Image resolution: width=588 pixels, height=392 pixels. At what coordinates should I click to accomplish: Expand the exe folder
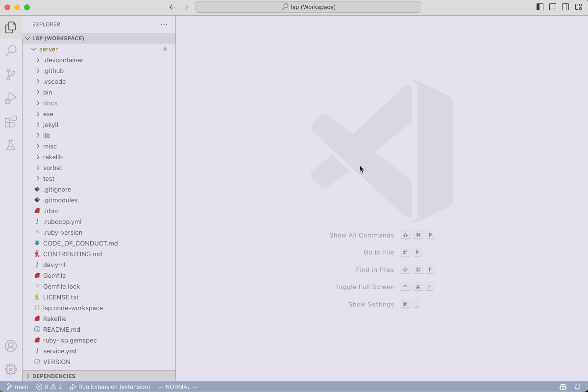[x=99, y=114]
